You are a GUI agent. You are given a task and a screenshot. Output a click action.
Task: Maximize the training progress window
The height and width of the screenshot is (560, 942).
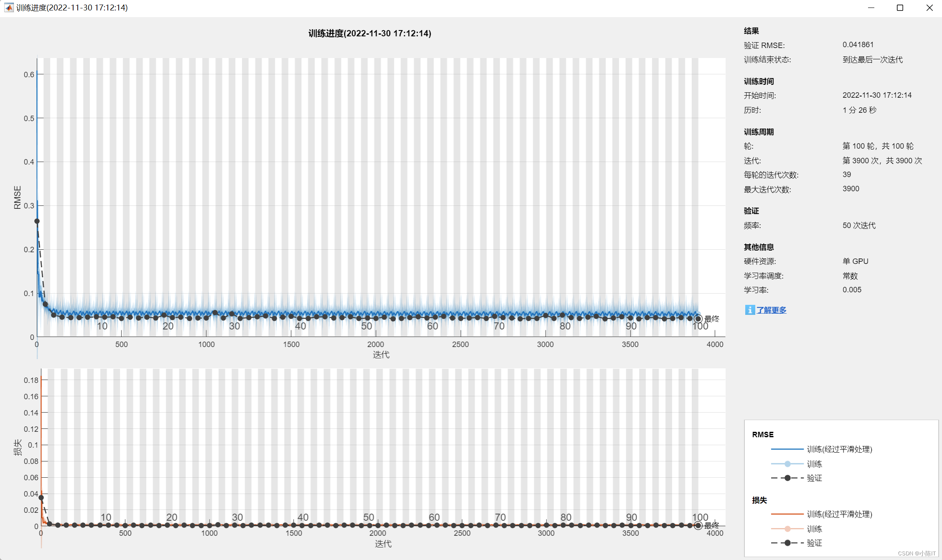coord(900,8)
